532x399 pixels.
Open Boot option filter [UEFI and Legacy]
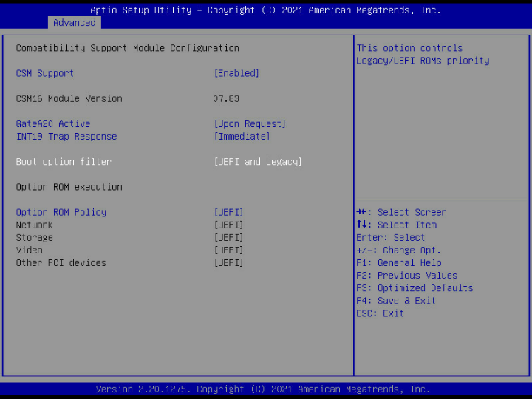pos(258,162)
